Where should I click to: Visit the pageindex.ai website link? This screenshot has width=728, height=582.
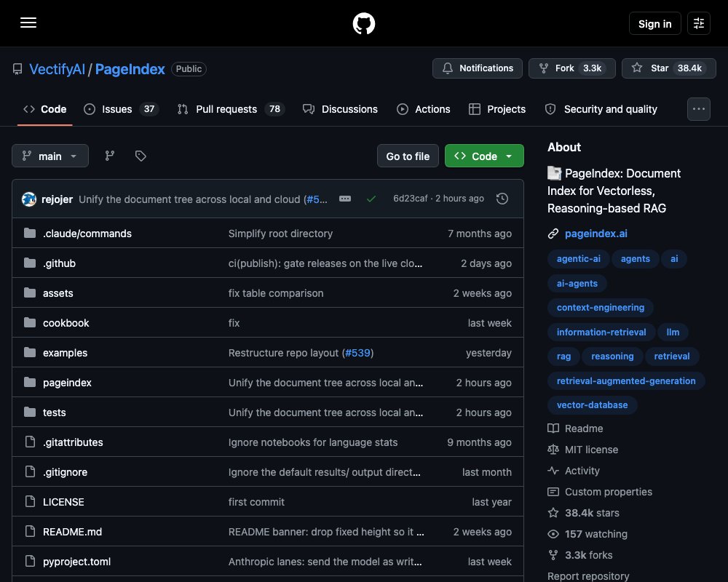click(596, 234)
